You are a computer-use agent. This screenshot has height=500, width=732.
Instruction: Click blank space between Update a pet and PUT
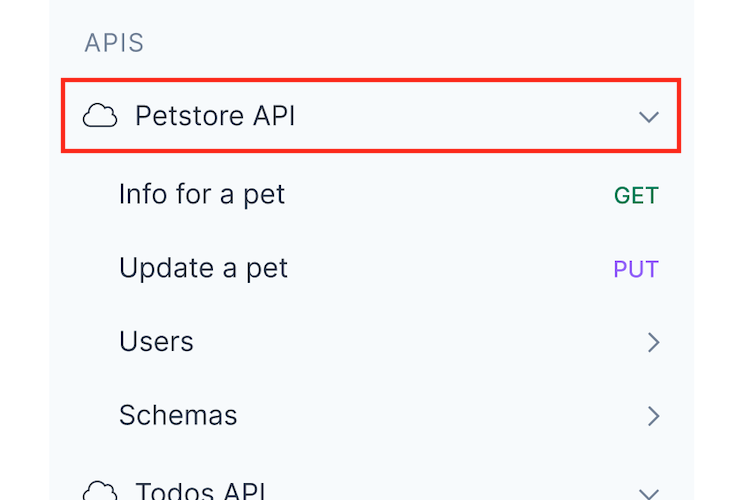tap(450, 269)
